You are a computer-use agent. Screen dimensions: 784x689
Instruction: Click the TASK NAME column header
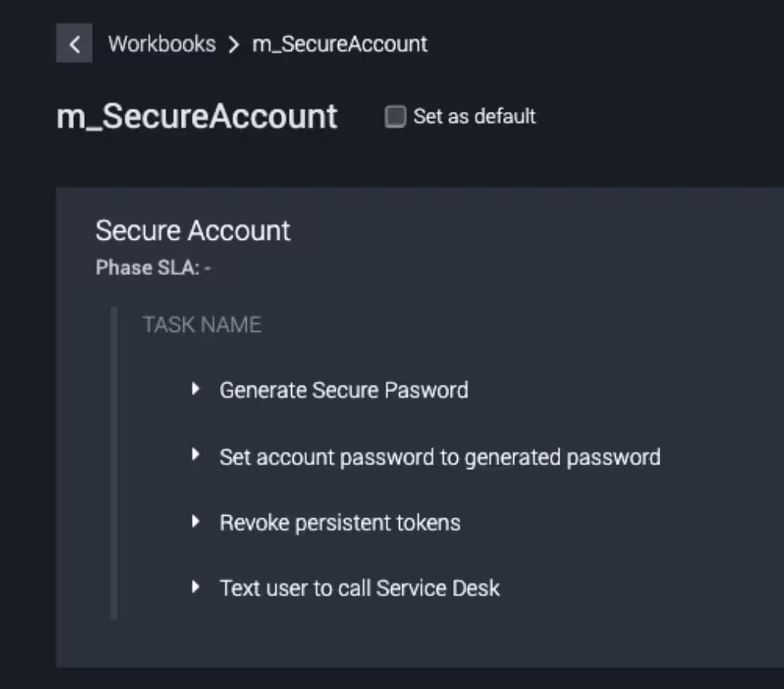click(202, 324)
